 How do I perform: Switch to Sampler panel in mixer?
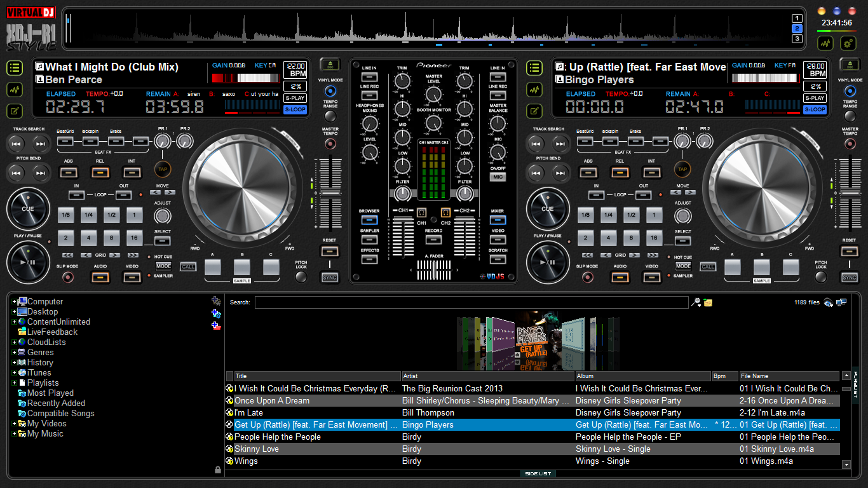(369, 240)
